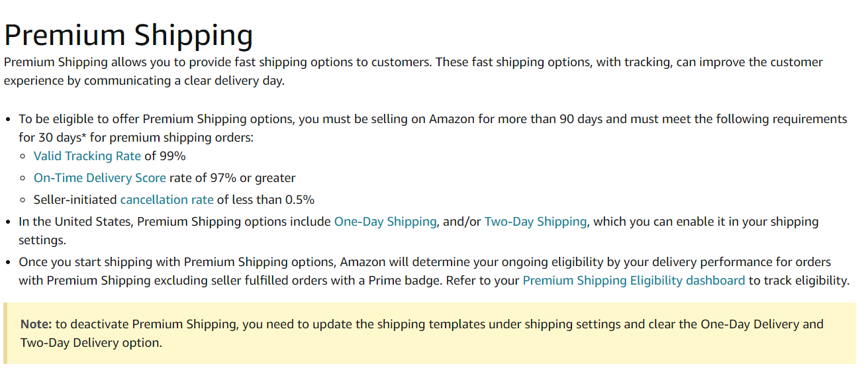
Task: Click the Premium Shipping page heading
Action: click(x=128, y=35)
